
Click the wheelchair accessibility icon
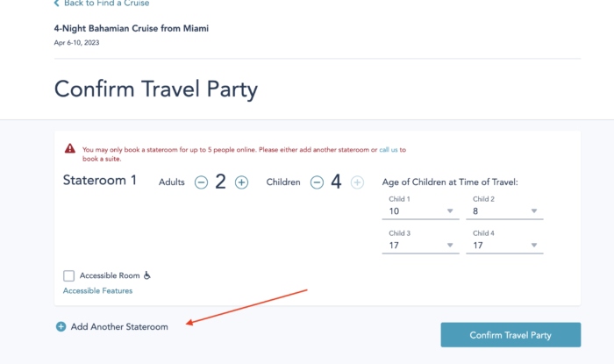coord(146,275)
